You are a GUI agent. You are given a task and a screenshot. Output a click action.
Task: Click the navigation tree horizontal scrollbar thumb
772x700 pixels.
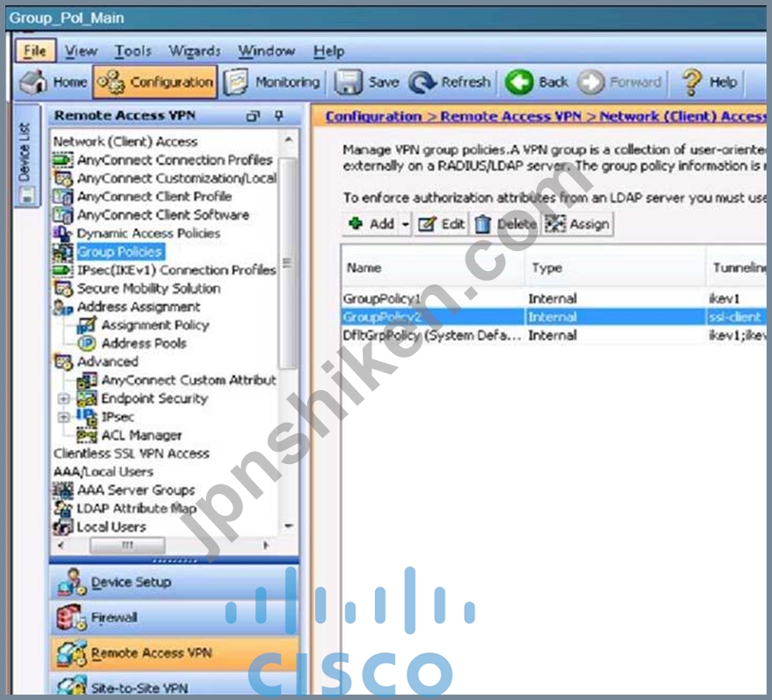[x=128, y=545]
